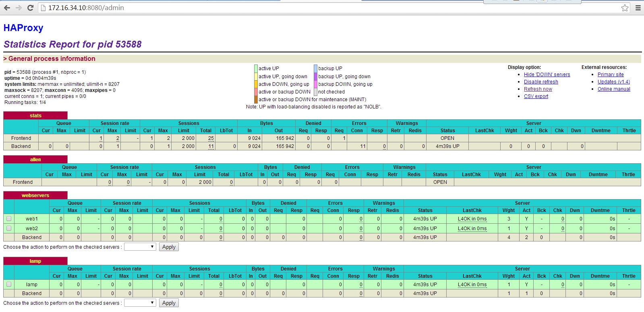Tick the checkbox for server web2

[x=9, y=228]
